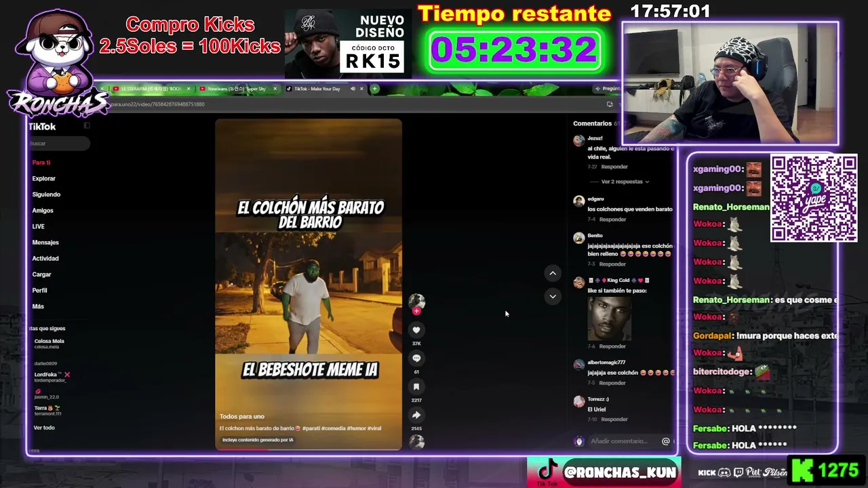The height and width of the screenshot is (488, 868).
Task: Click the browser address bar URL
Action: pos(157,104)
